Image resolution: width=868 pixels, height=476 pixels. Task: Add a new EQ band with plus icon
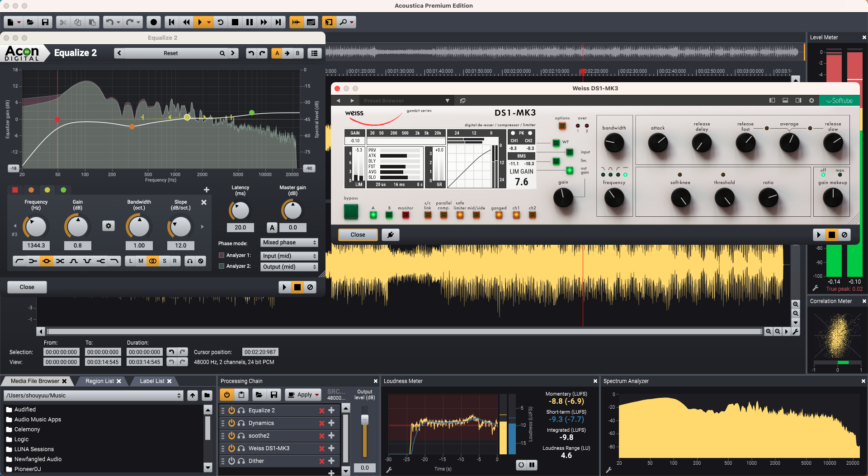pyautogui.click(x=207, y=190)
